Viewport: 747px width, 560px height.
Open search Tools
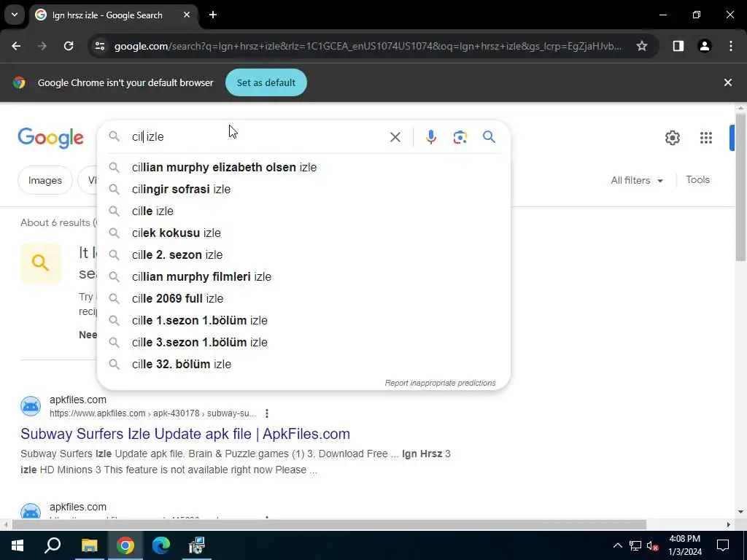[x=697, y=179]
